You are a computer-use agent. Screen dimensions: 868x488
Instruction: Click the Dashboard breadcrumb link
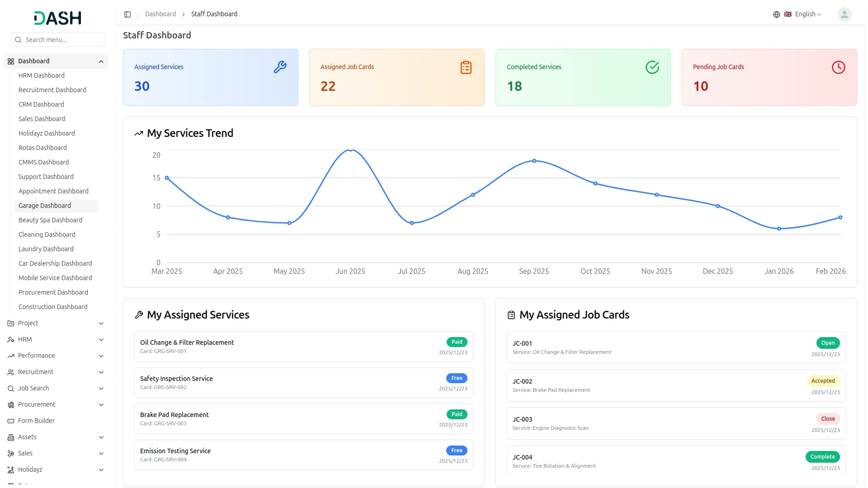click(160, 14)
